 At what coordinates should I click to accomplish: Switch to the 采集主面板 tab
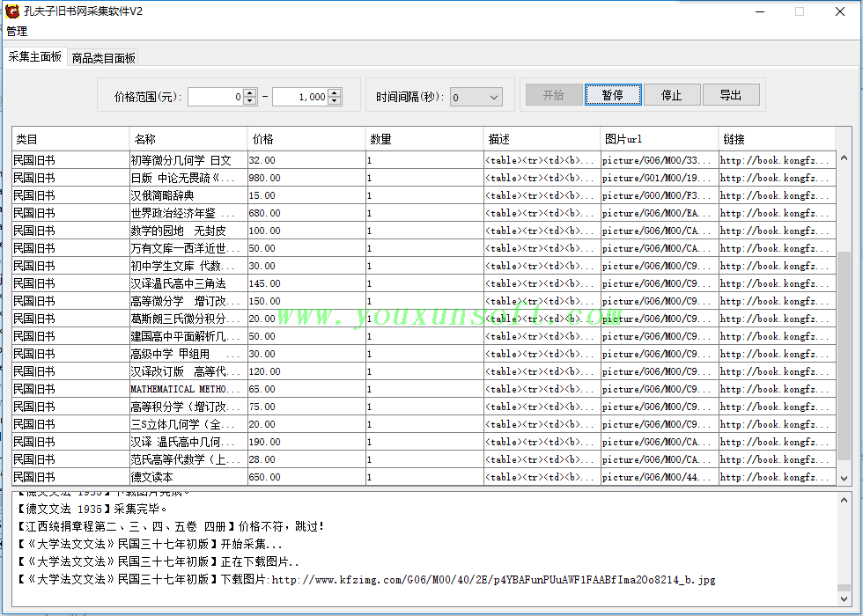(34, 56)
